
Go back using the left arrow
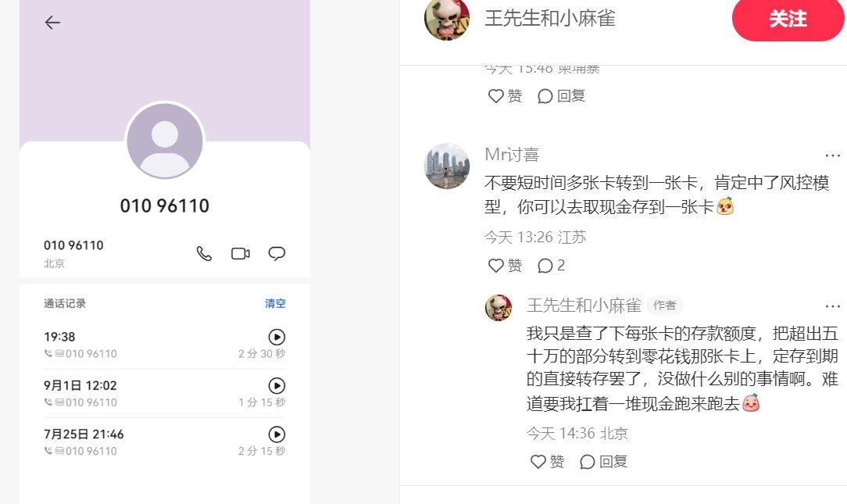pos(52,22)
